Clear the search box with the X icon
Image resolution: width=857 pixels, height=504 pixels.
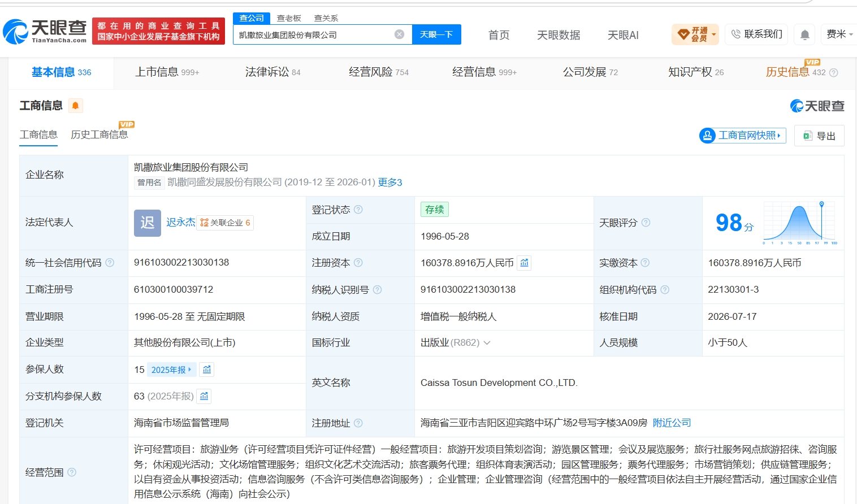399,34
